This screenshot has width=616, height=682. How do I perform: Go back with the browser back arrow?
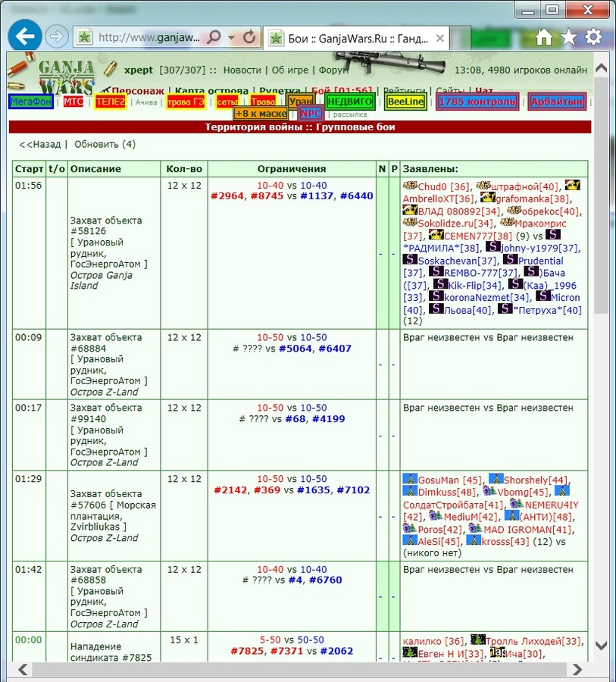coord(25,36)
